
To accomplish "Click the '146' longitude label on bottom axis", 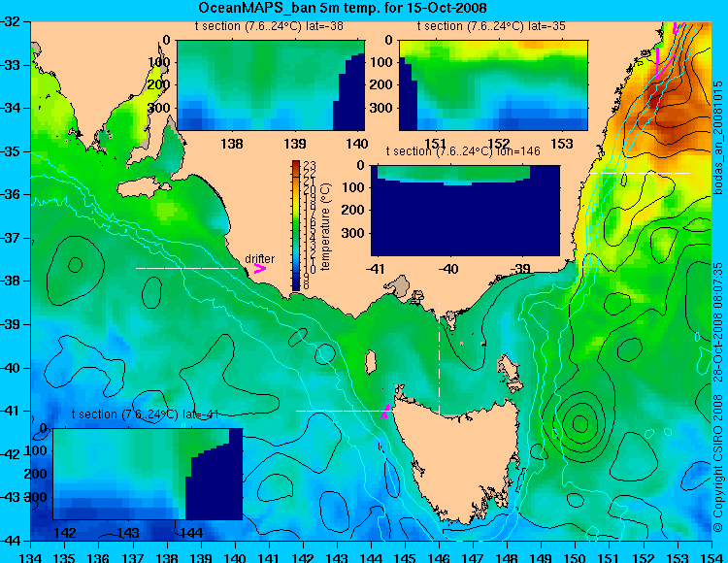I will coord(439,557).
